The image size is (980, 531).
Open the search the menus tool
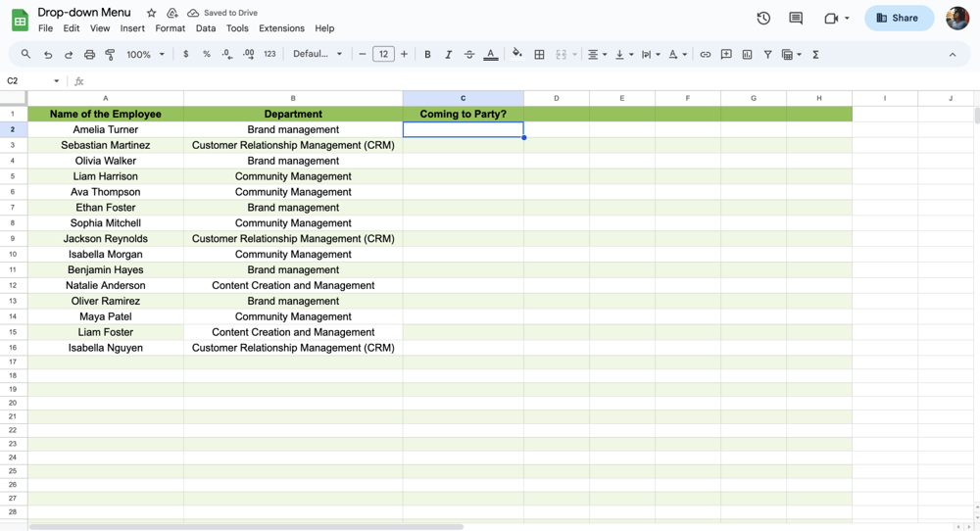[25, 54]
